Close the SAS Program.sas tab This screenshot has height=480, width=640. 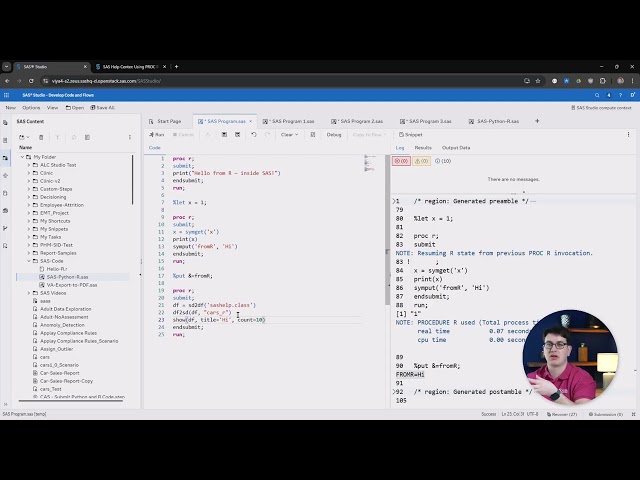(251, 121)
